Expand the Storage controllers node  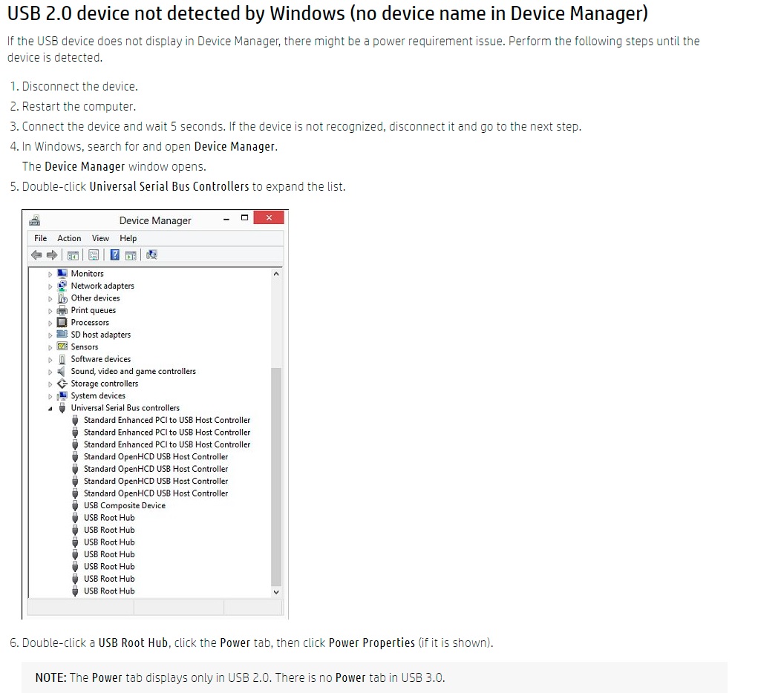[x=50, y=384]
